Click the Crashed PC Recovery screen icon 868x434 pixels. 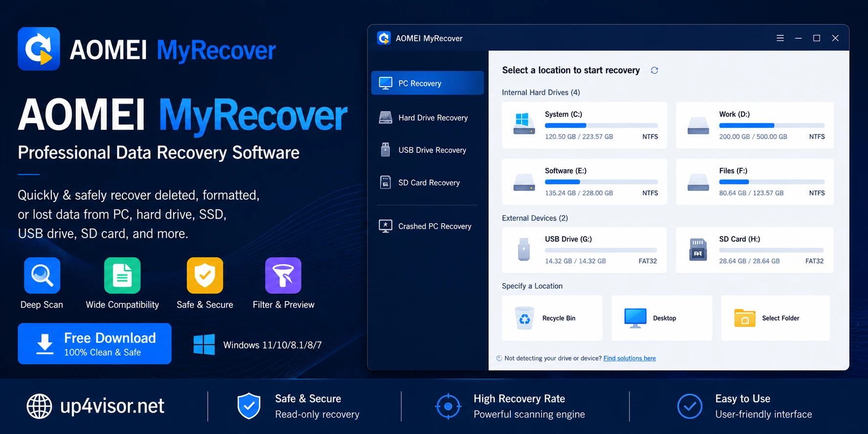(x=386, y=226)
